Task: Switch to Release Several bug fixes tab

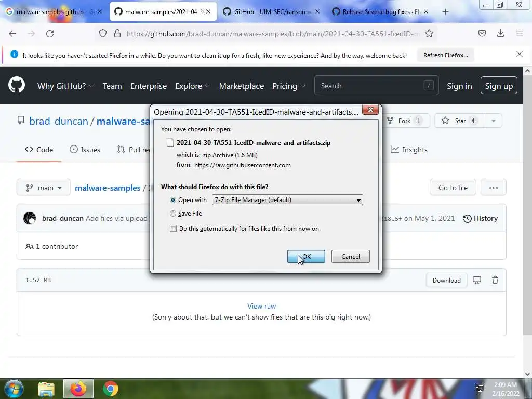Action: [x=380, y=11]
